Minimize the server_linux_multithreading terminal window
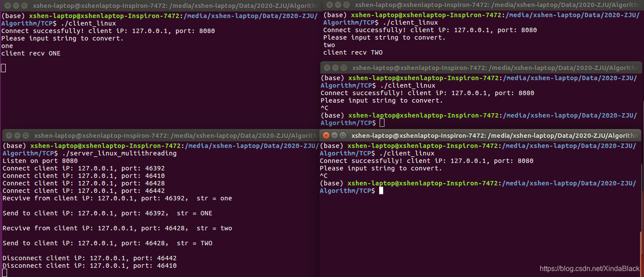 click(x=17, y=136)
